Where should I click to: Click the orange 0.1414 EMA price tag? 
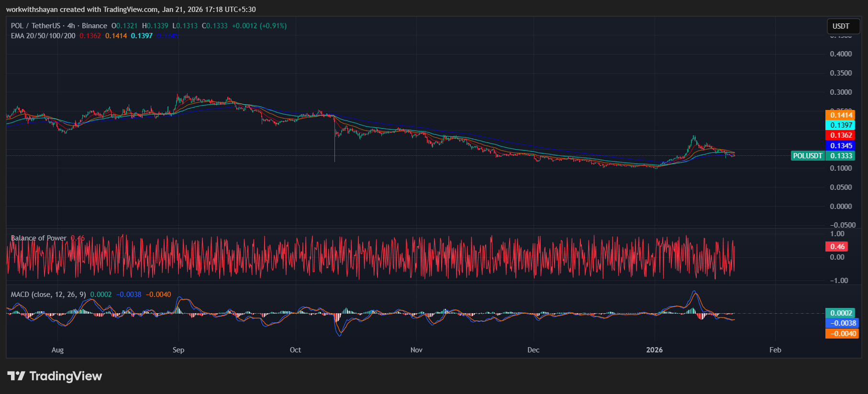click(x=841, y=115)
